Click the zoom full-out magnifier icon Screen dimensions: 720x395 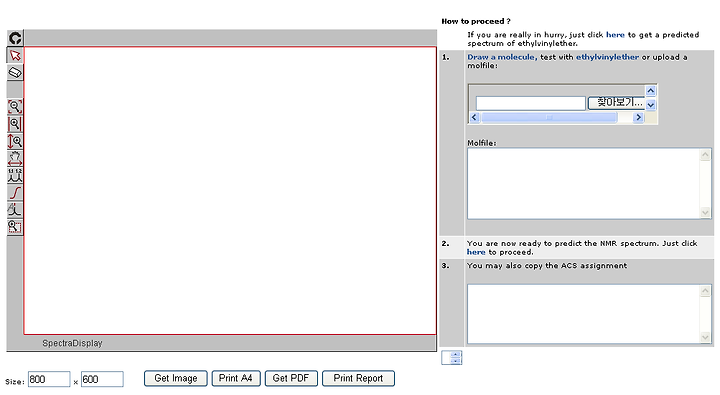pos(15,107)
